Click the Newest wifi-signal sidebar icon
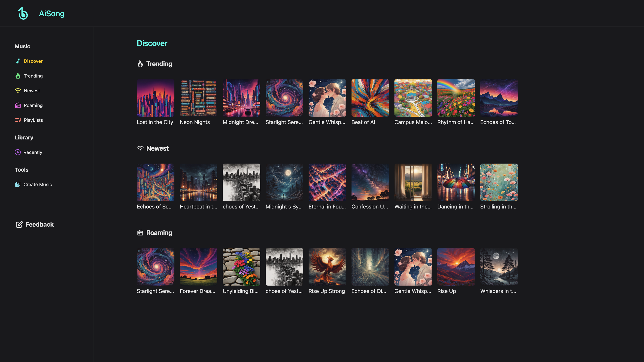Image resolution: width=644 pixels, height=362 pixels. click(x=18, y=90)
